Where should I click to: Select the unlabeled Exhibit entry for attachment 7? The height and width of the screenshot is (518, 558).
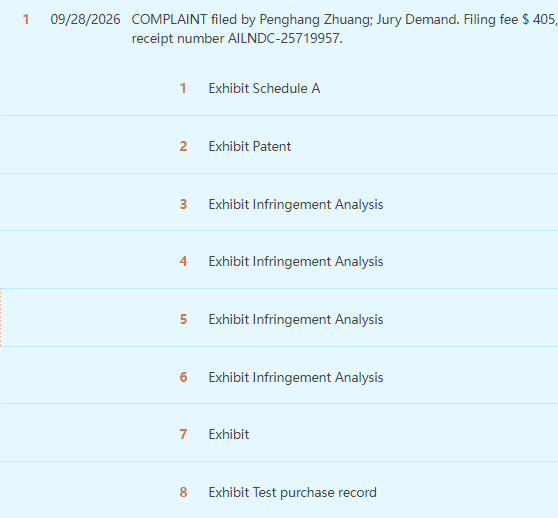[x=228, y=434]
